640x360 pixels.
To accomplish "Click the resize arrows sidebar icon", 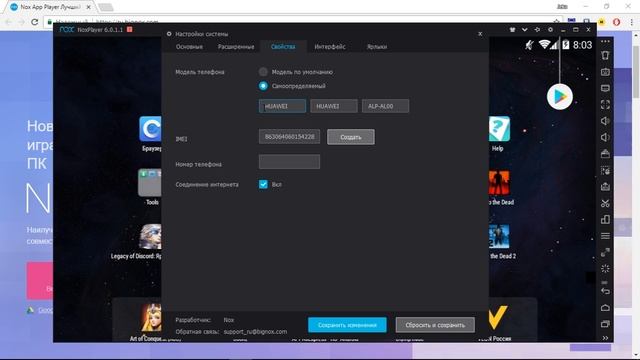I will 605,252.
